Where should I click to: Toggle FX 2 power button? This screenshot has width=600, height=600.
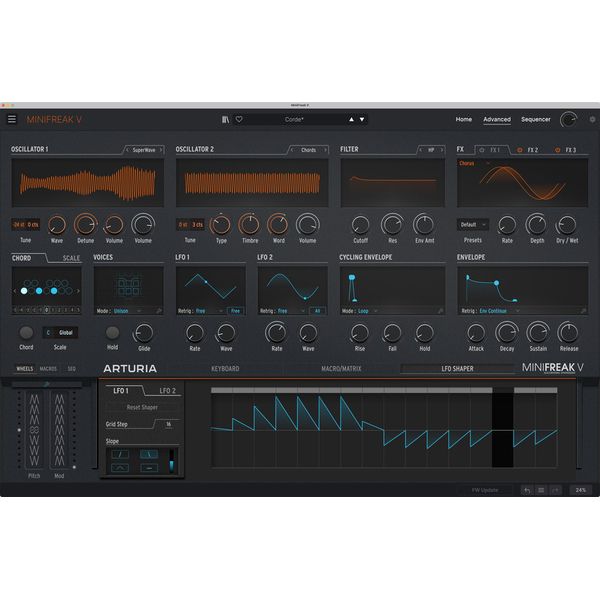[x=520, y=150]
